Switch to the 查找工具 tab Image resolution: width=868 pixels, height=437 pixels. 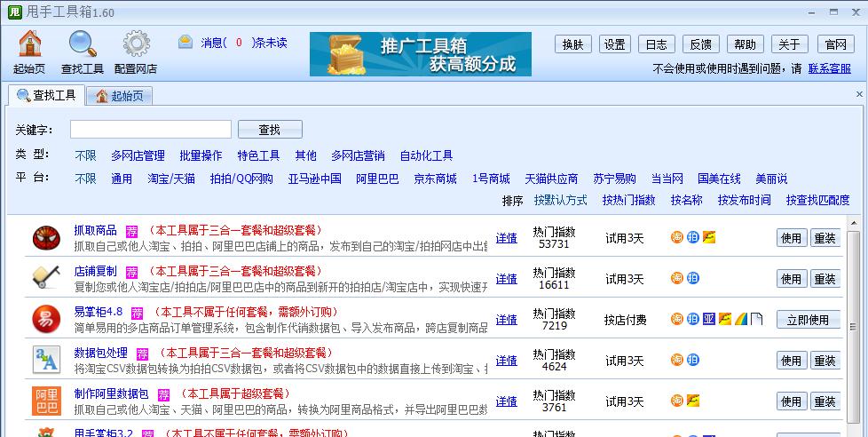click(46, 95)
